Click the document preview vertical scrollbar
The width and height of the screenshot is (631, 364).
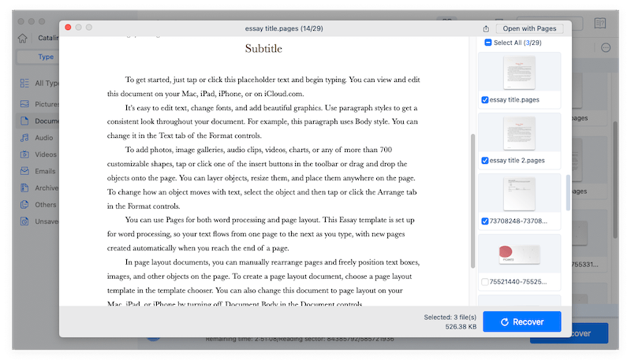[472, 201]
